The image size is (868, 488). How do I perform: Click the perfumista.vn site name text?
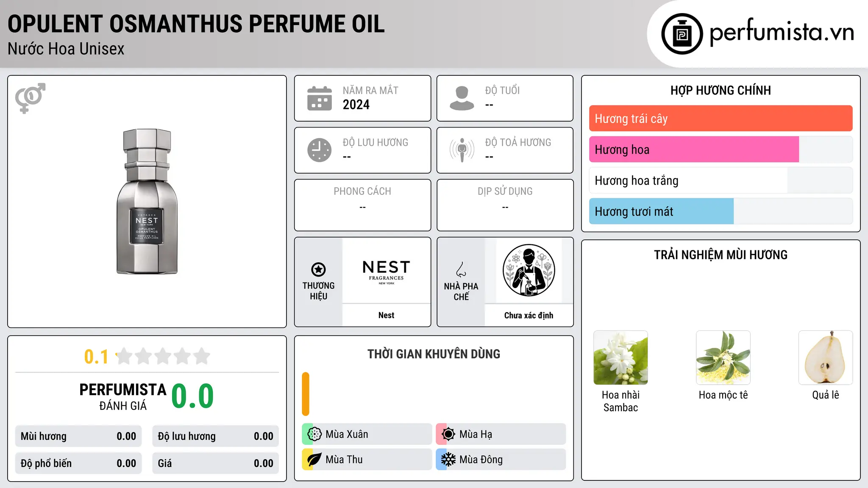[x=782, y=32]
